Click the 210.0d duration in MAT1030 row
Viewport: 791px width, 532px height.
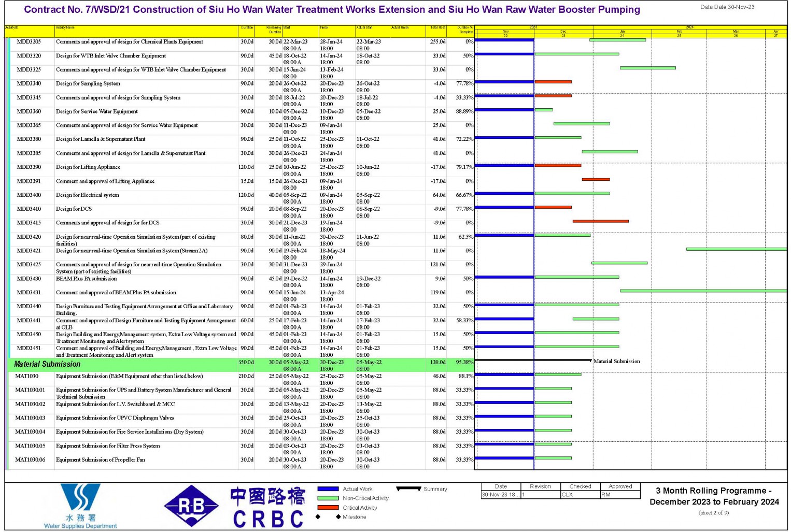point(246,377)
